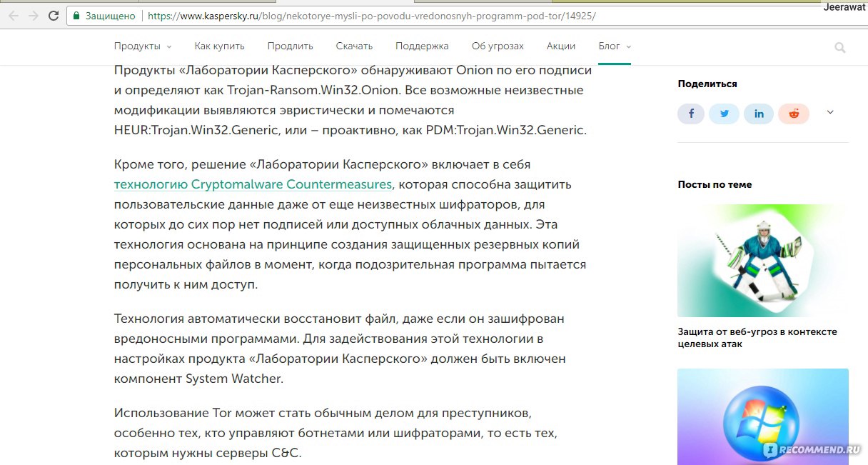Share the post on Reddit
This screenshot has height=465, width=868.
[x=794, y=114]
